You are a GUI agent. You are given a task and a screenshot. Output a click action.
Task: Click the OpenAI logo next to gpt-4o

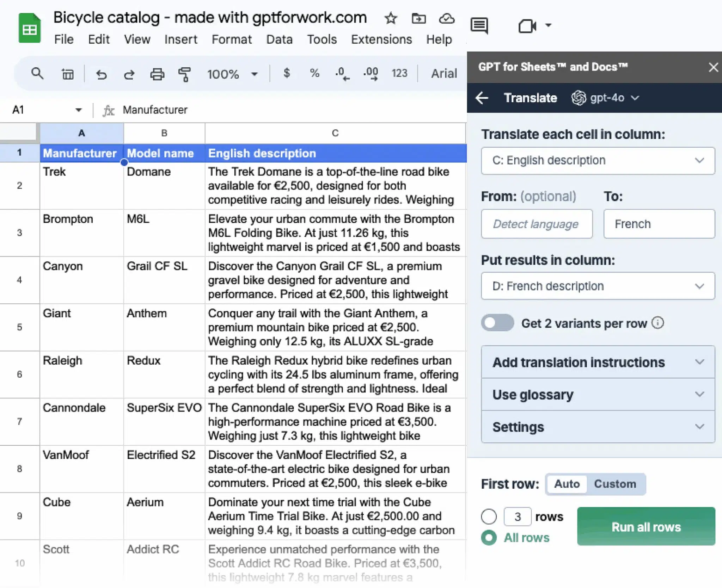click(x=579, y=98)
